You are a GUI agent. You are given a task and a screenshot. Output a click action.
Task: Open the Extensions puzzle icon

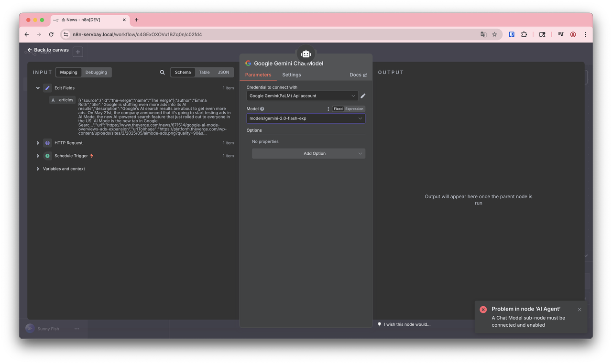click(524, 34)
